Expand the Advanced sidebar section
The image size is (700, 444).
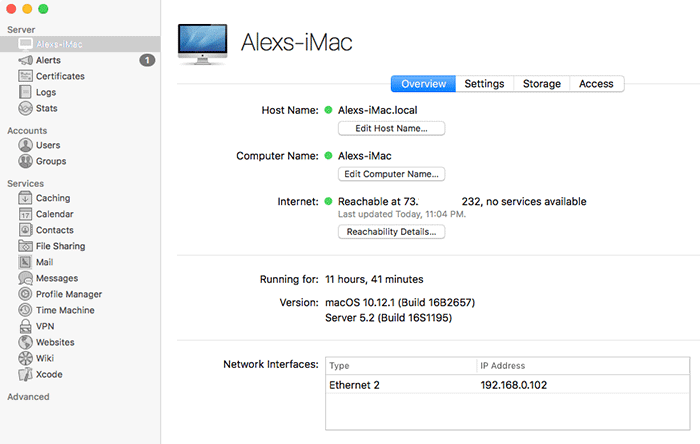point(28,397)
